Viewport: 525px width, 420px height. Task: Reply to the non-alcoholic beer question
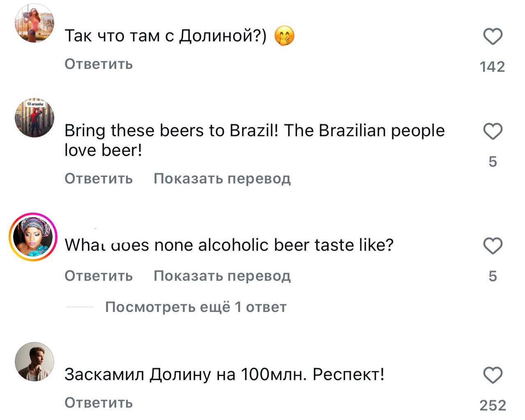point(99,276)
